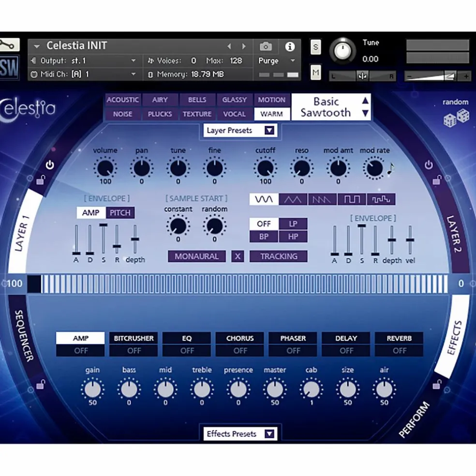Click the pan center icon
476x476 pixels.
tap(362, 76)
